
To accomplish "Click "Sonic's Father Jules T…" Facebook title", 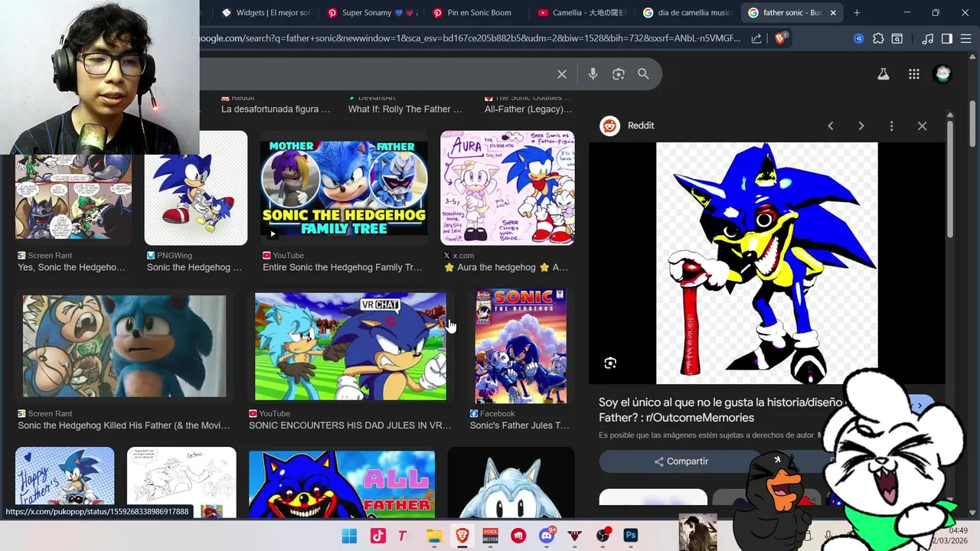I will [519, 425].
